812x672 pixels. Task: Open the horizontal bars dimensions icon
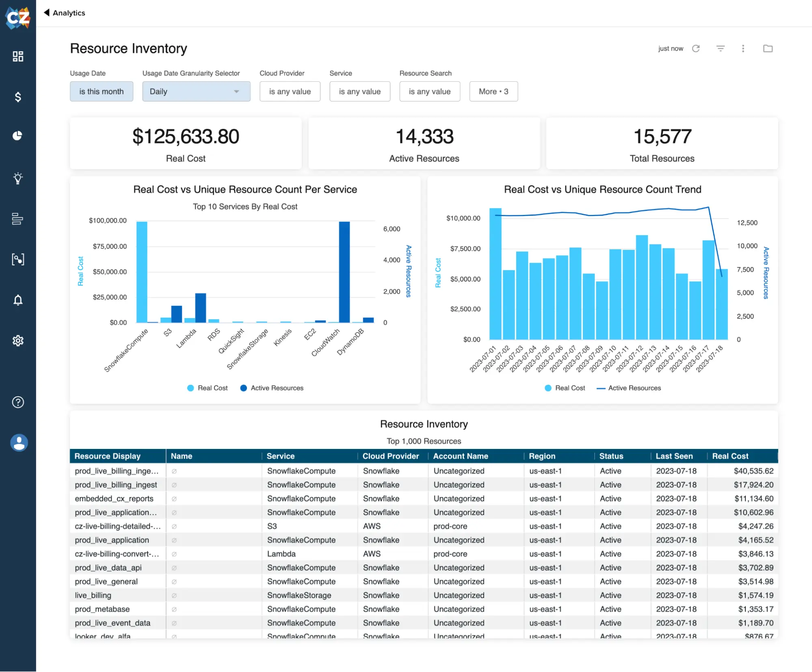pos(17,219)
